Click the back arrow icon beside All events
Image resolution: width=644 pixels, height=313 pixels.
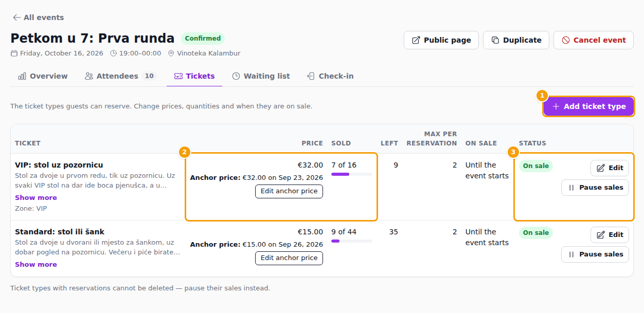[x=17, y=17]
